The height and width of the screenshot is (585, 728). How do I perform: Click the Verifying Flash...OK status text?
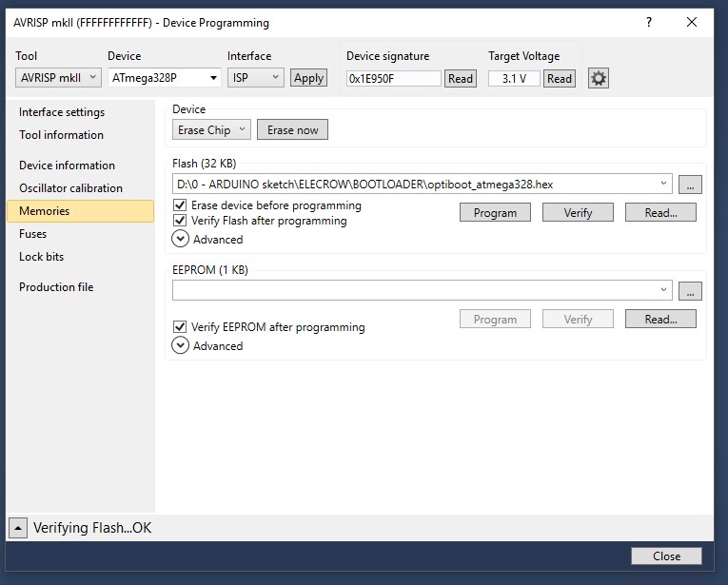tap(92, 528)
